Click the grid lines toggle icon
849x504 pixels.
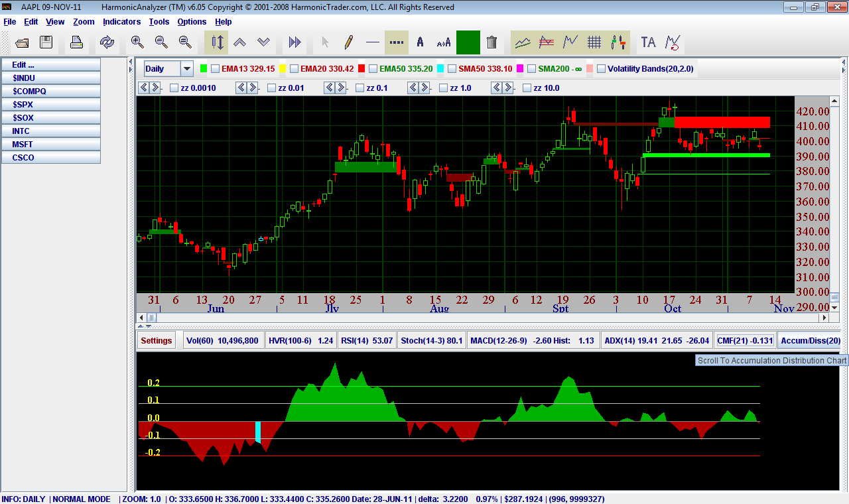click(x=594, y=42)
